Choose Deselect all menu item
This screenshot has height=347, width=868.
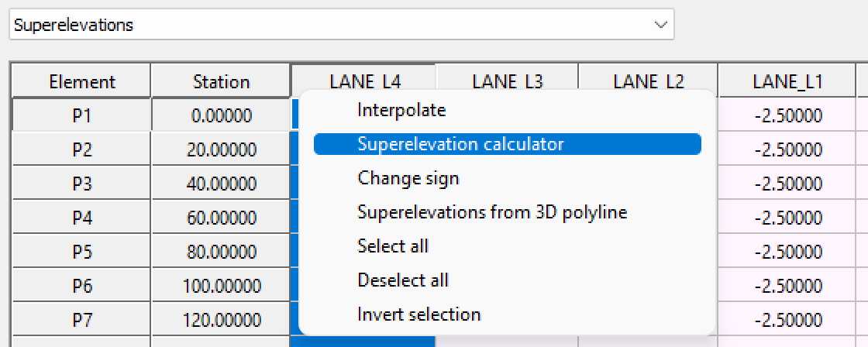[403, 280]
